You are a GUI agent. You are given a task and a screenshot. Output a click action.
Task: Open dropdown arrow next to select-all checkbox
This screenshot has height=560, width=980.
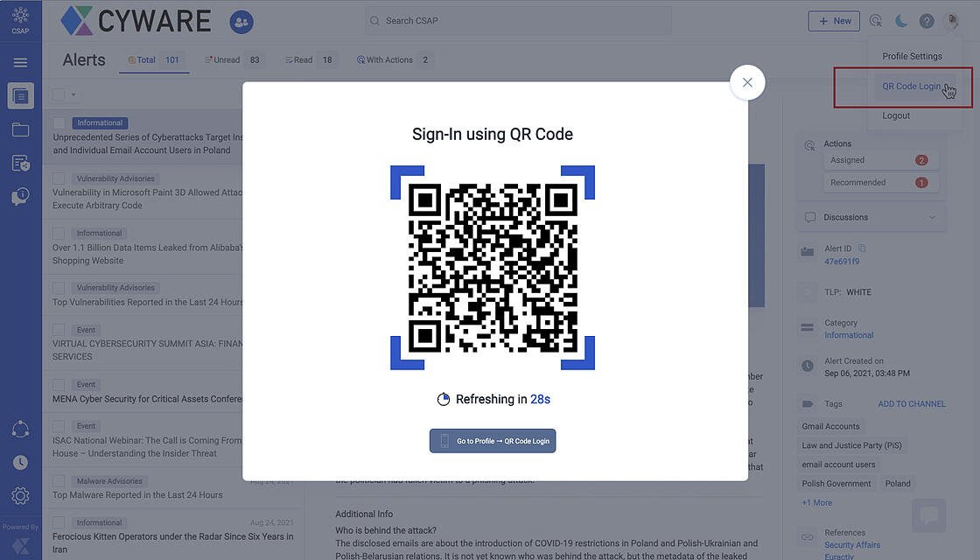click(73, 95)
